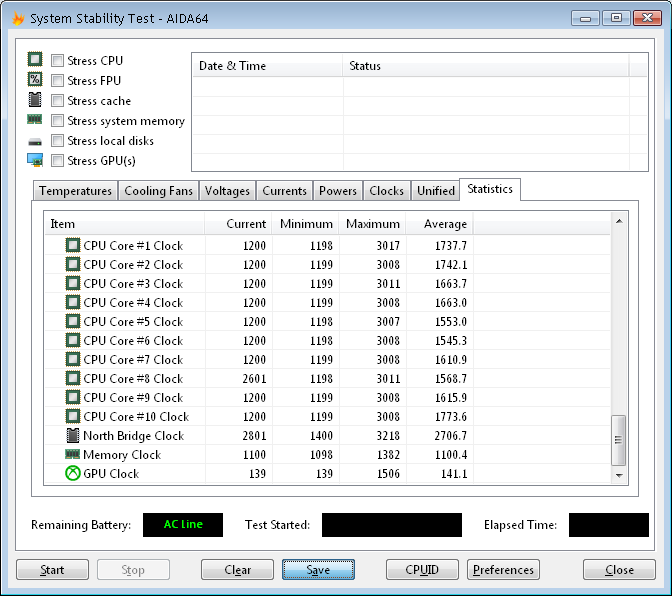Select the 'North Bridge Clock' row label
The height and width of the screenshot is (596, 672).
(x=134, y=436)
